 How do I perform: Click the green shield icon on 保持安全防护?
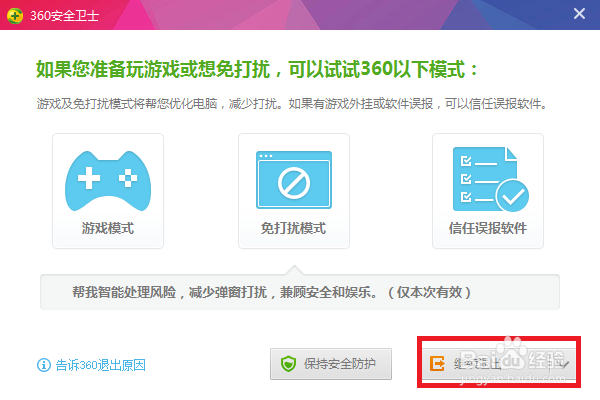(288, 364)
